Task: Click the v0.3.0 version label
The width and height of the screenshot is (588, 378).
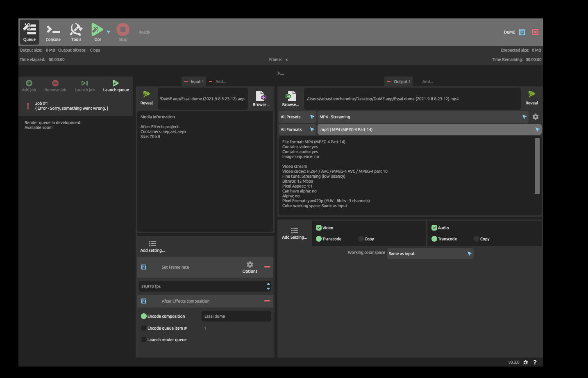Action: [x=514, y=362]
